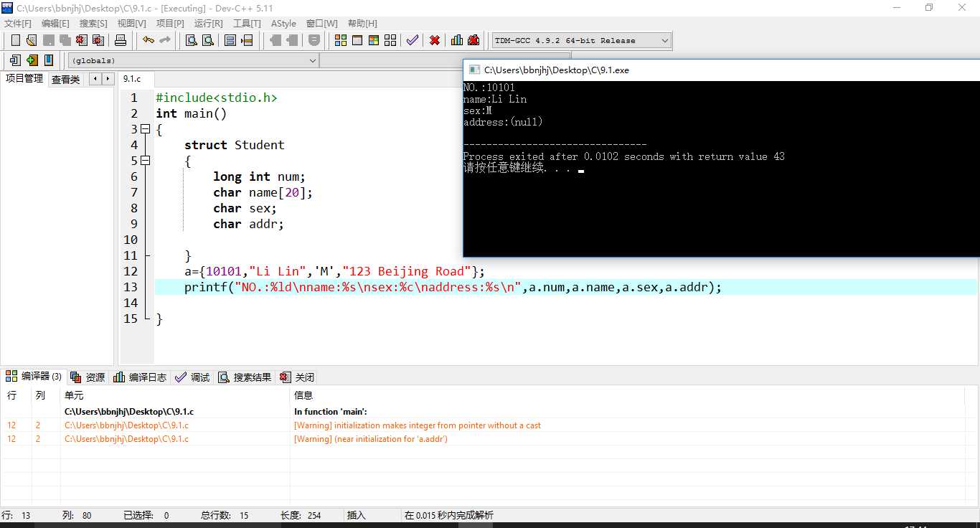Click the right arrow of sidebar tabs
This screenshot has width=980, height=528.
(x=108, y=79)
